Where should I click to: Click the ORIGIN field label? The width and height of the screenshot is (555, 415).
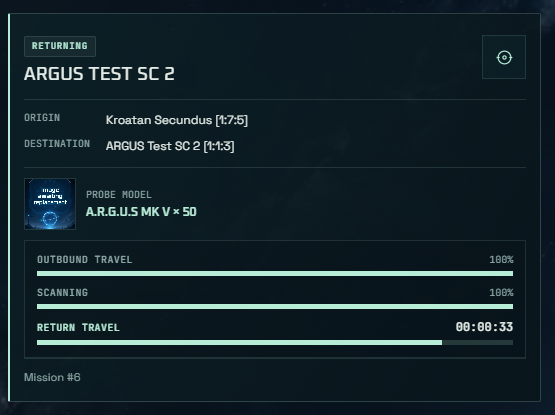[x=42, y=118]
